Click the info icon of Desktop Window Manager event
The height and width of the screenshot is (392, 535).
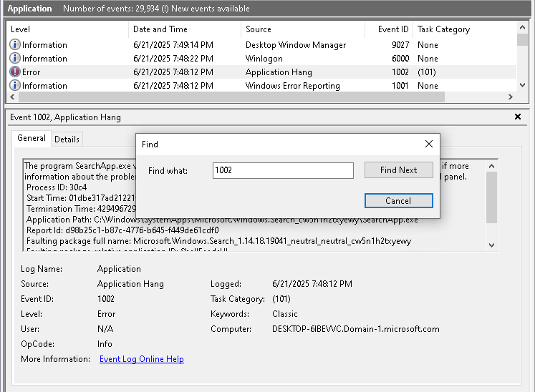(14, 44)
